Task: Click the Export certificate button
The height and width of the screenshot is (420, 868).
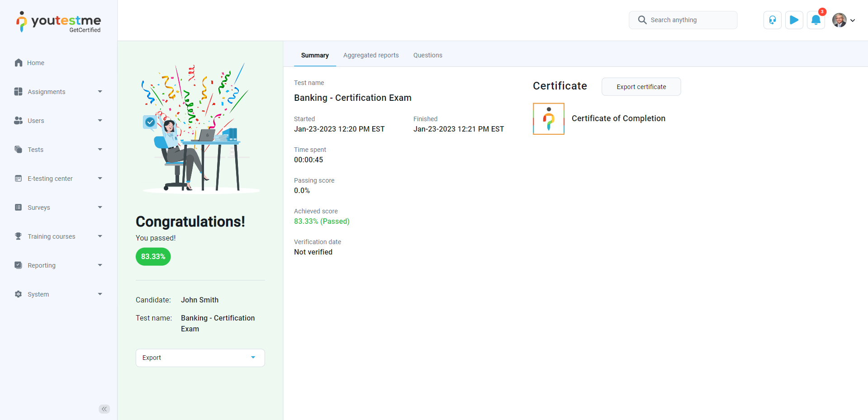Action: pyautogui.click(x=641, y=87)
